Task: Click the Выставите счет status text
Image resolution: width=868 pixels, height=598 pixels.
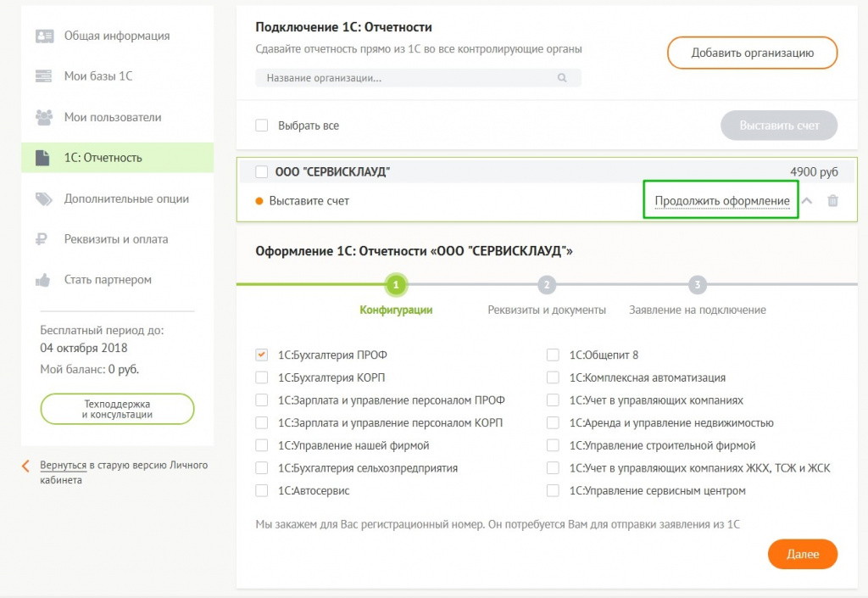Action: pos(309,201)
